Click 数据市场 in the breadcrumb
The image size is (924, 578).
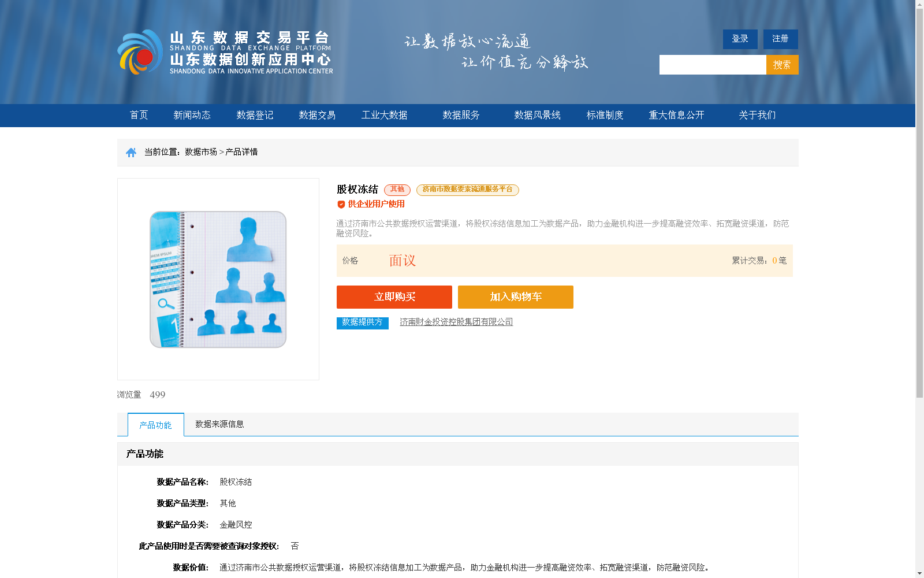201,152
